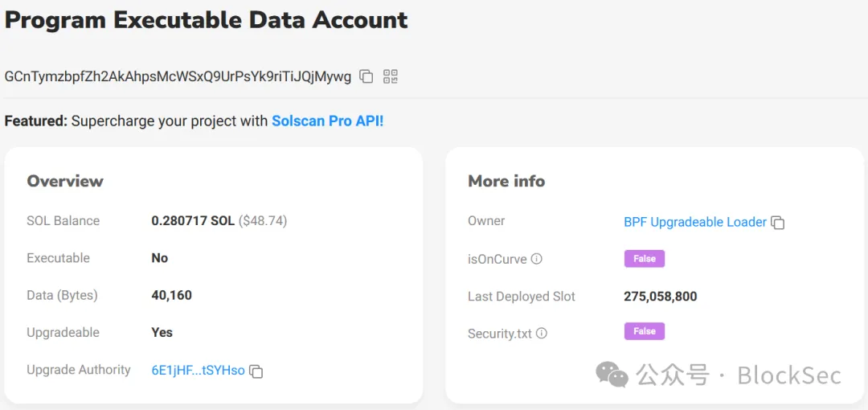Copy the program data account address
868x410 pixels.
click(366, 76)
